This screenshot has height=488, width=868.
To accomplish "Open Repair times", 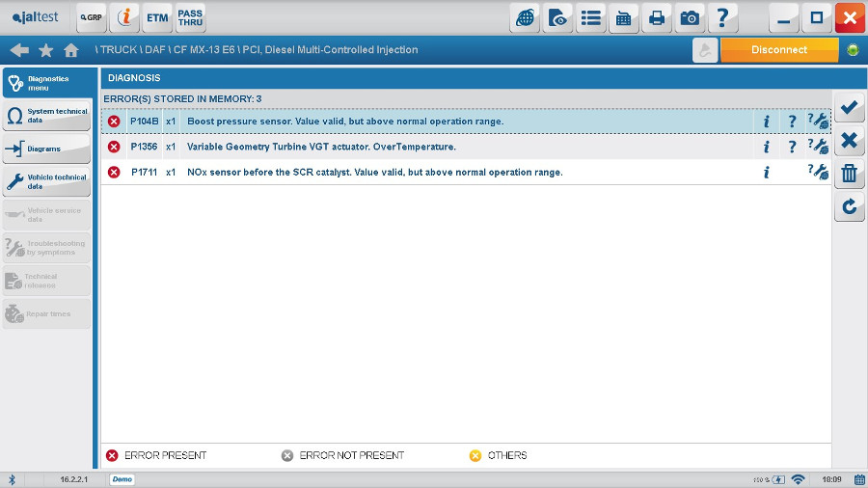I will [x=46, y=313].
